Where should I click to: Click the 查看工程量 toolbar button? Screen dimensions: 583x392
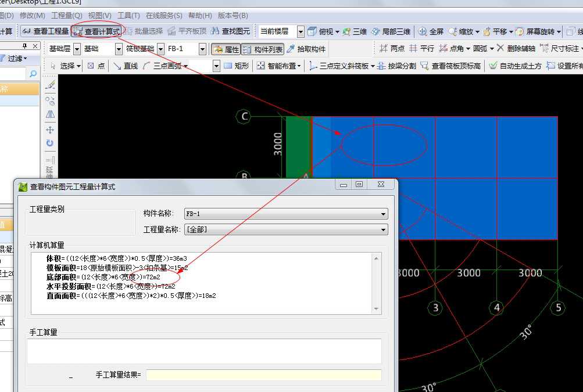click(x=45, y=31)
